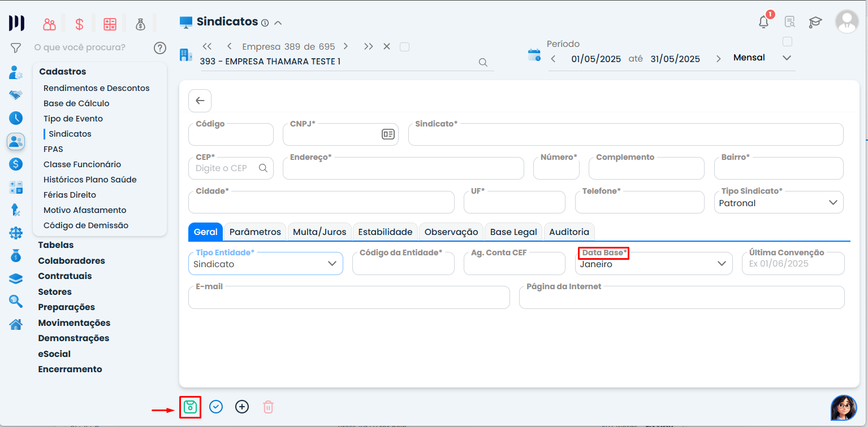Expand the Tipo Sindicato dropdown

point(832,203)
